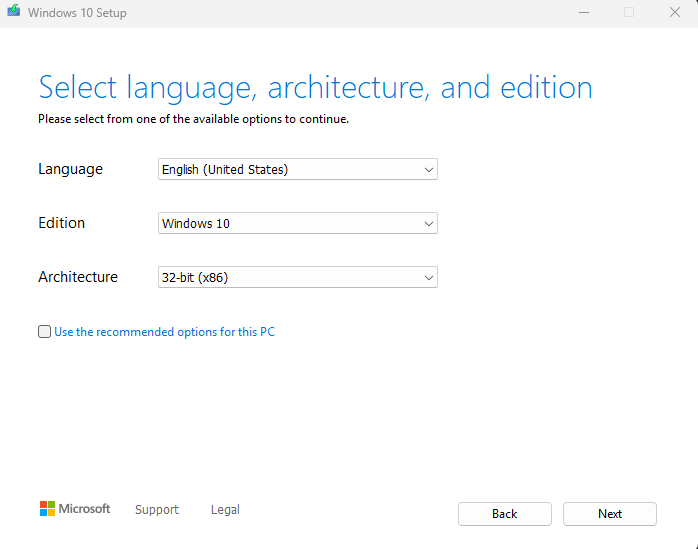Viewport: 698px width, 549px height.
Task: Click "Use the recommended options for this PC" label
Action: (x=164, y=332)
